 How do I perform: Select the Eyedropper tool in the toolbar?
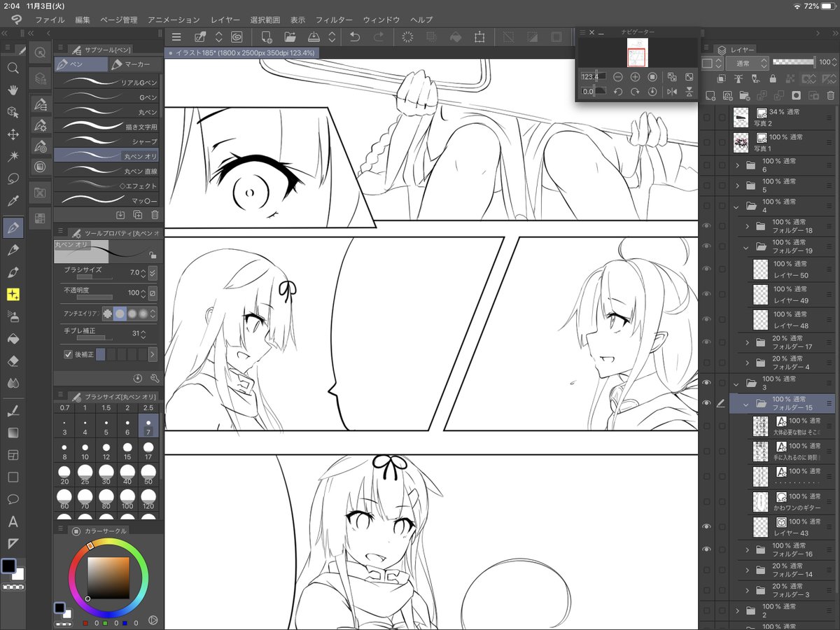click(13, 202)
